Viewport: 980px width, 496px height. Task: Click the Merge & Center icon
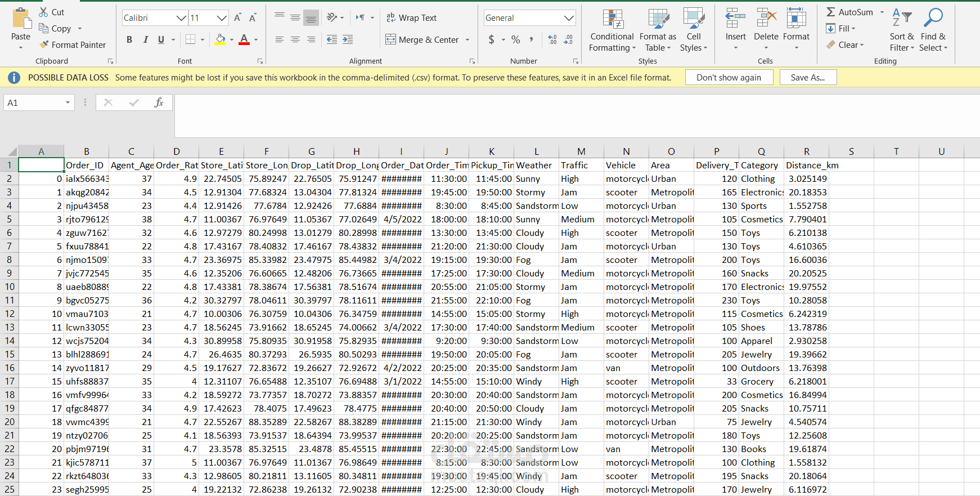coord(390,39)
